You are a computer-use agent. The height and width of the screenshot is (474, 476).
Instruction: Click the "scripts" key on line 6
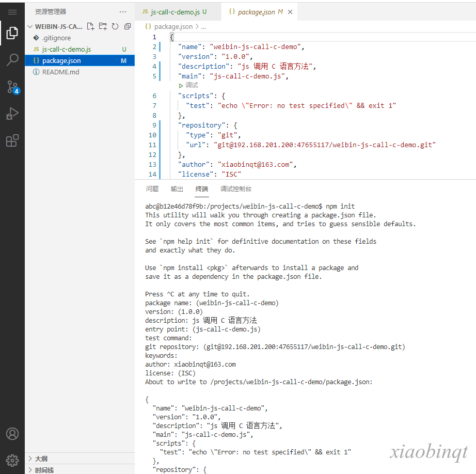[196, 96]
